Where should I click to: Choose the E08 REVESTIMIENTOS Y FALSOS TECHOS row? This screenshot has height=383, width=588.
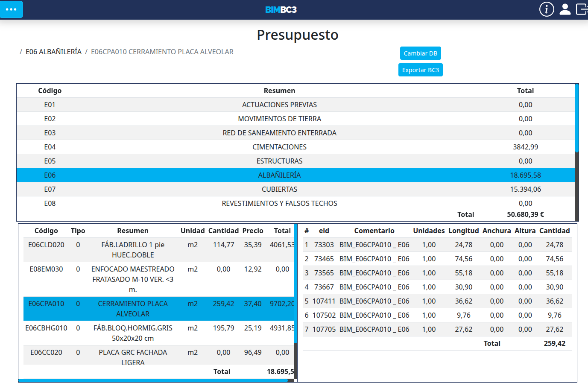point(279,203)
